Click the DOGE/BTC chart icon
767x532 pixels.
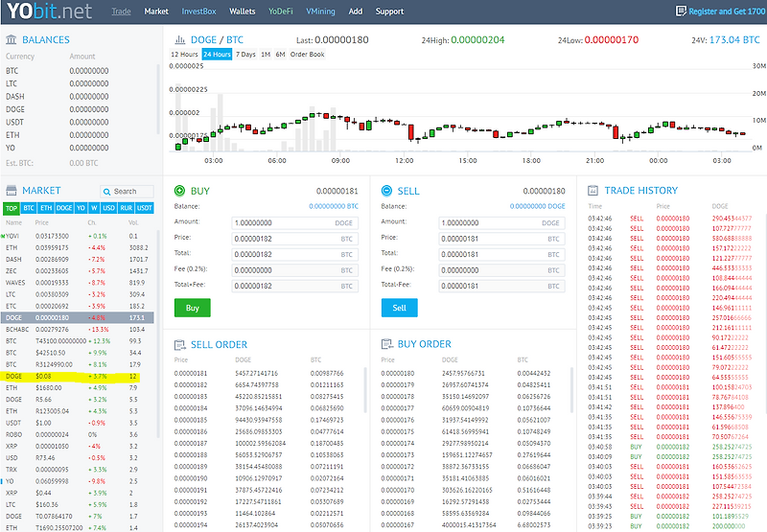[x=180, y=39]
